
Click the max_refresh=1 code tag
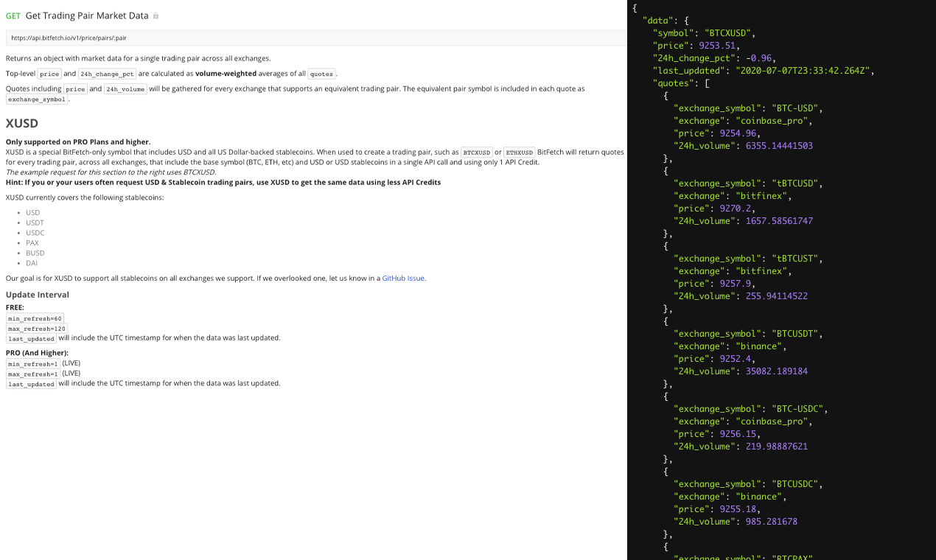pos(33,374)
